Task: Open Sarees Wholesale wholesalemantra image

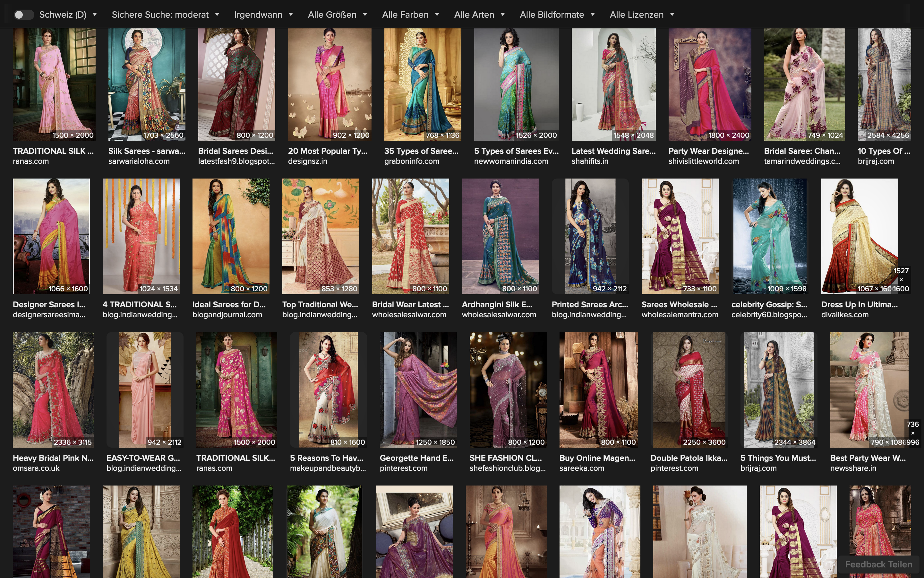Action: [x=680, y=236]
